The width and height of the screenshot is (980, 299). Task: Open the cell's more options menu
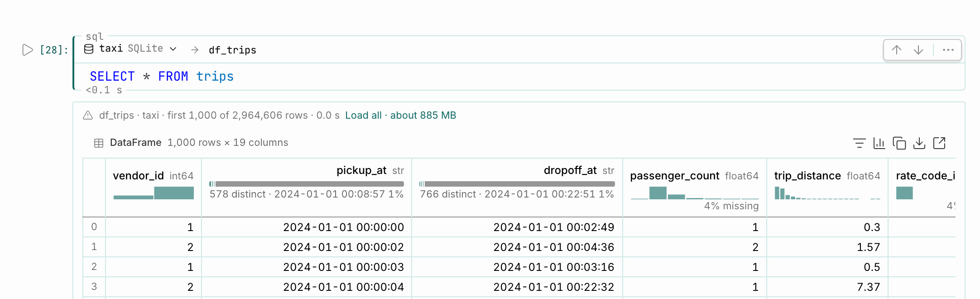(x=948, y=50)
